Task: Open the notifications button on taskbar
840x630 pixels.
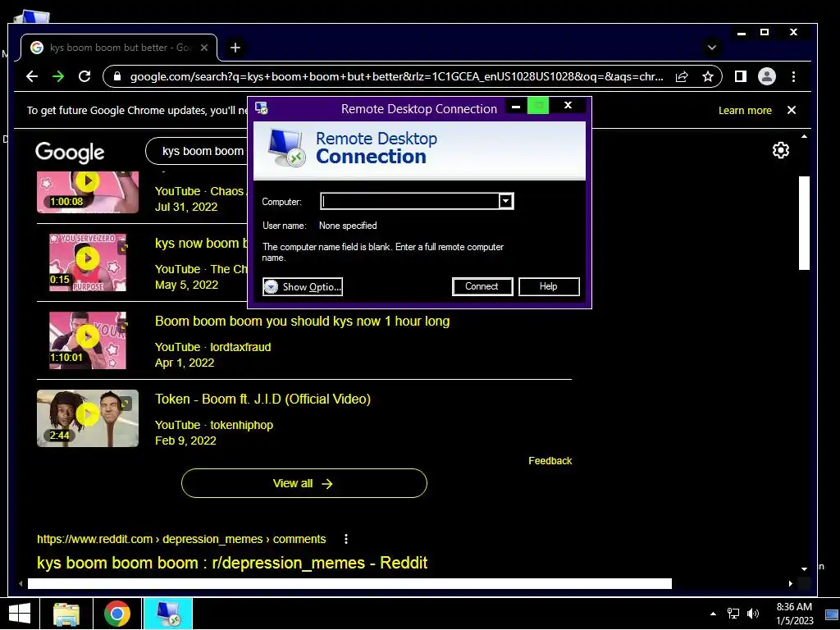Action: pos(832,614)
